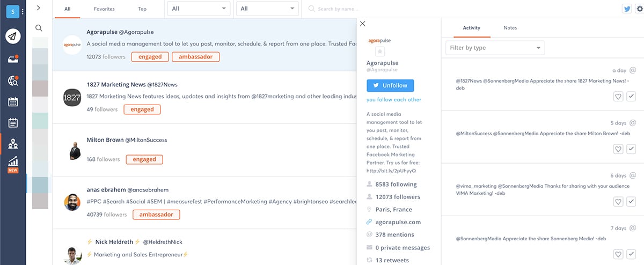The image size is (644, 265).
Task: Click the 1827 Marketing News avatar
Action: point(72,97)
